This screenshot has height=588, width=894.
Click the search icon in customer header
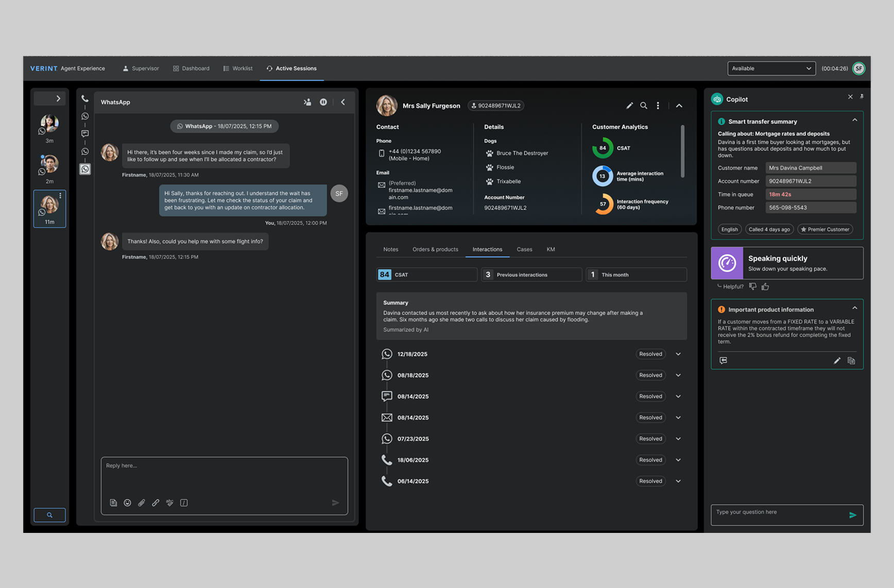pyautogui.click(x=644, y=106)
